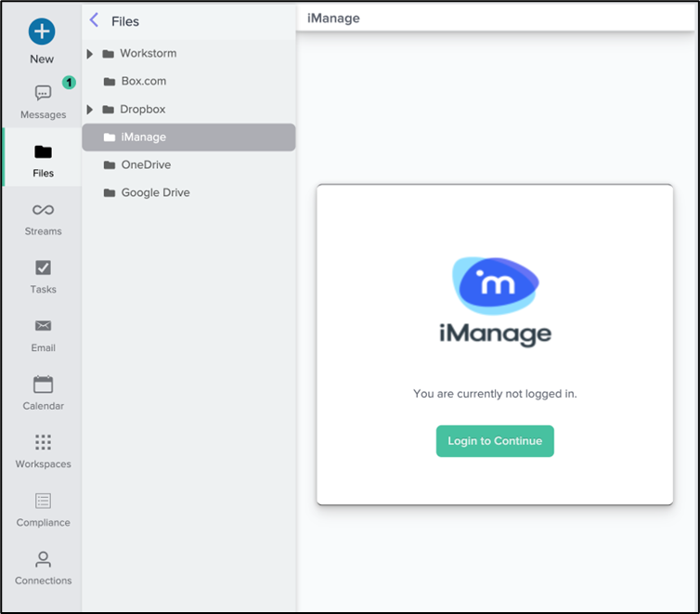Click the Calendar label in sidebar
The height and width of the screenshot is (614, 700).
click(43, 406)
